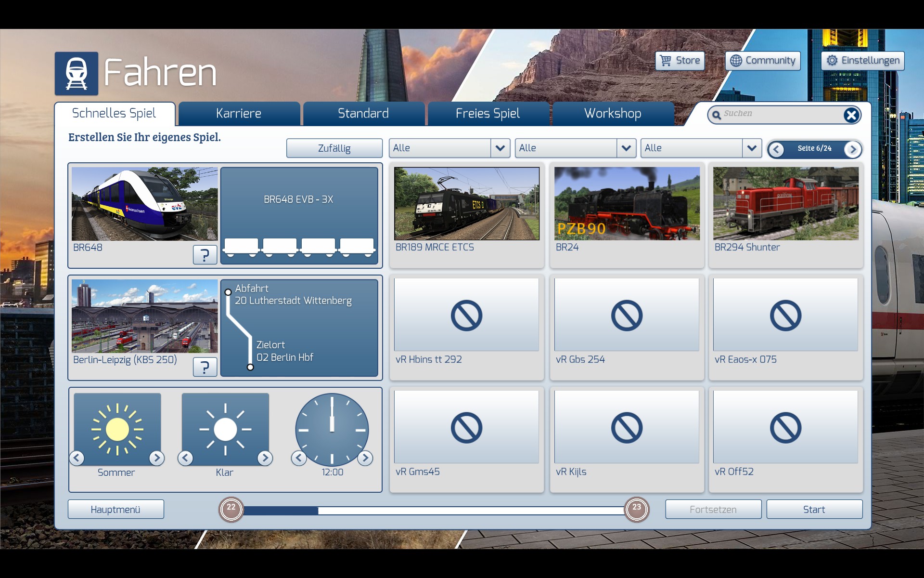
Task: Click the level progress bar
Action: click(433, 510)
